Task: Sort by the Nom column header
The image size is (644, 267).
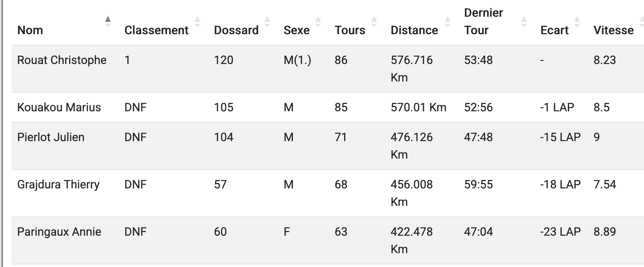Action: [30, 30]
